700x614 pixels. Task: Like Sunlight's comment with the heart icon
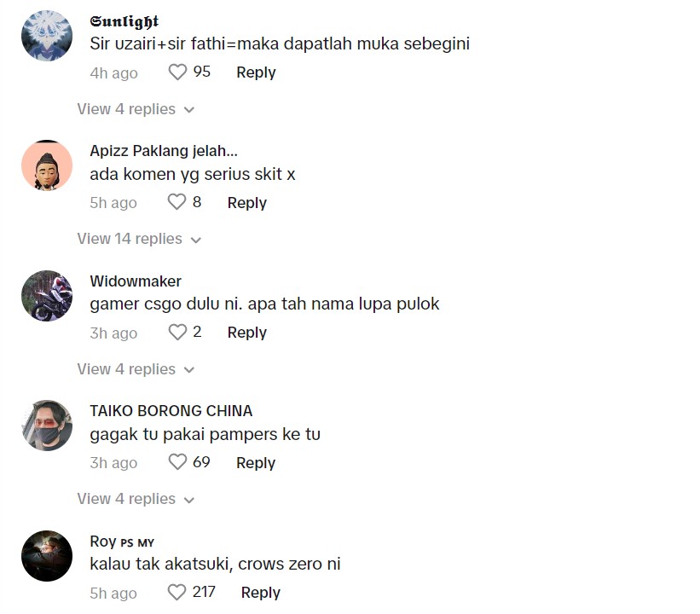coord(177,72)
